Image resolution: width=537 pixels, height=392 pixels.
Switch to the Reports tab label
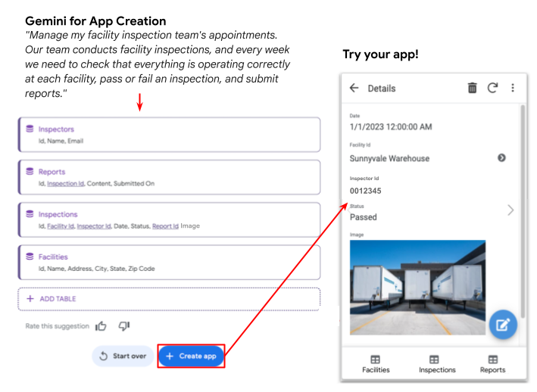[492, 370]
